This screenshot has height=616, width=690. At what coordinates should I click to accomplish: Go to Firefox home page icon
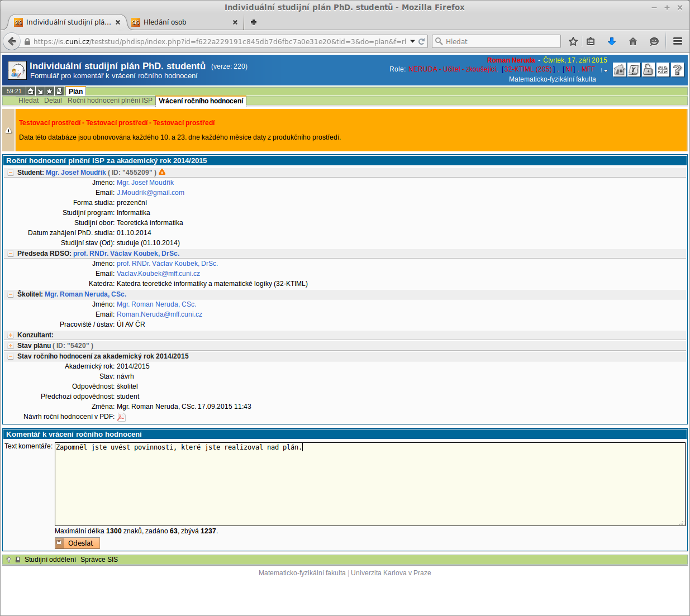(633, 41)
